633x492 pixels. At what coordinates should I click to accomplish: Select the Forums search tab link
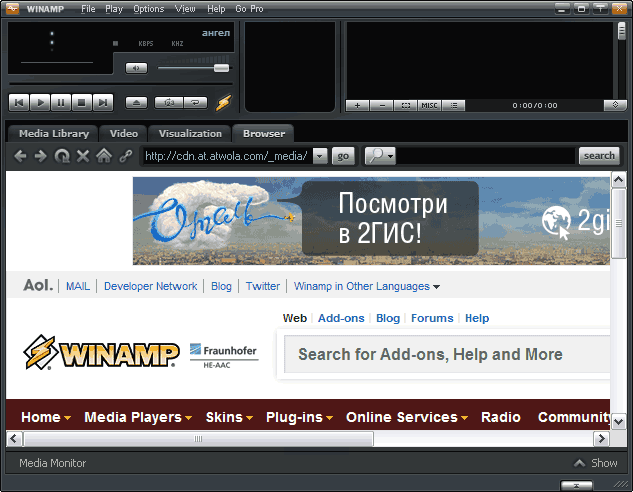[432, 318]
